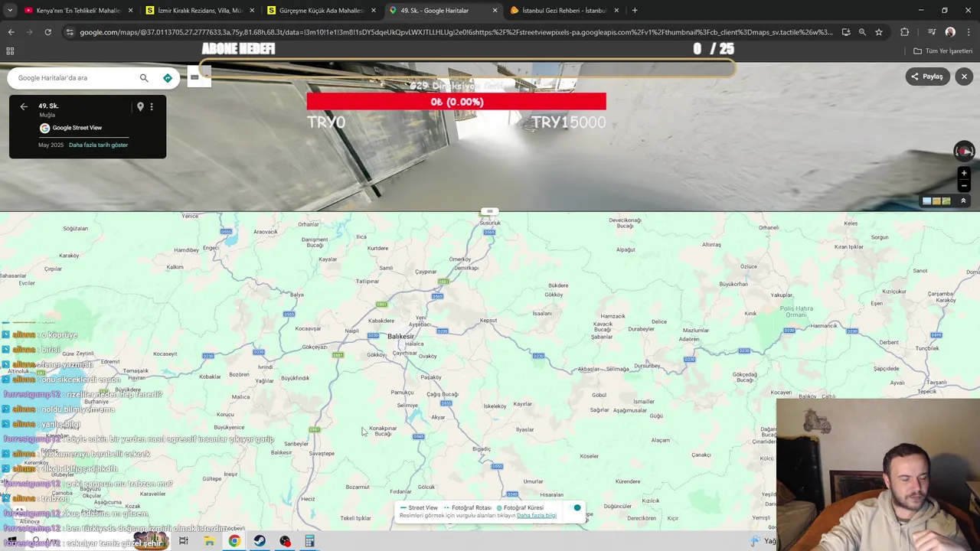Close the 49. Sk. - Google Haritalar tab

[495, 11]
